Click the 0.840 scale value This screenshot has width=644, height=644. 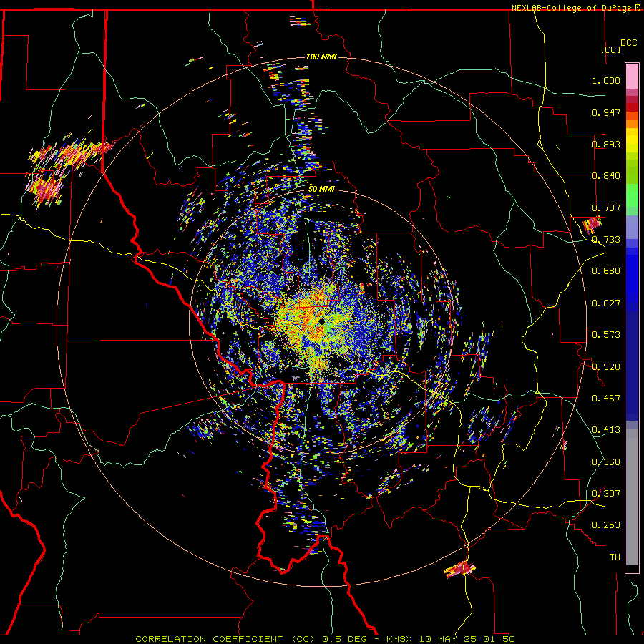point(606,176)
